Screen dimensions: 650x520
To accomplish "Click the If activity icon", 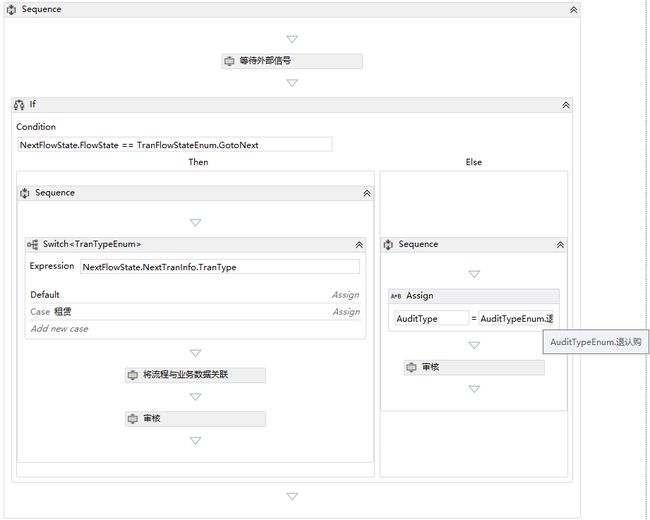I will (x=19, y=104).
